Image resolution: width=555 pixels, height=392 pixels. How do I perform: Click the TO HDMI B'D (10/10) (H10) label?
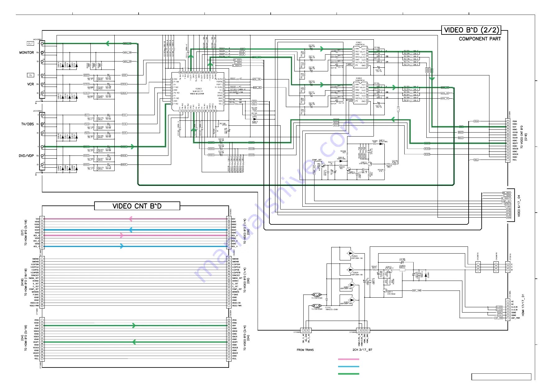click(x=24, y=282)
